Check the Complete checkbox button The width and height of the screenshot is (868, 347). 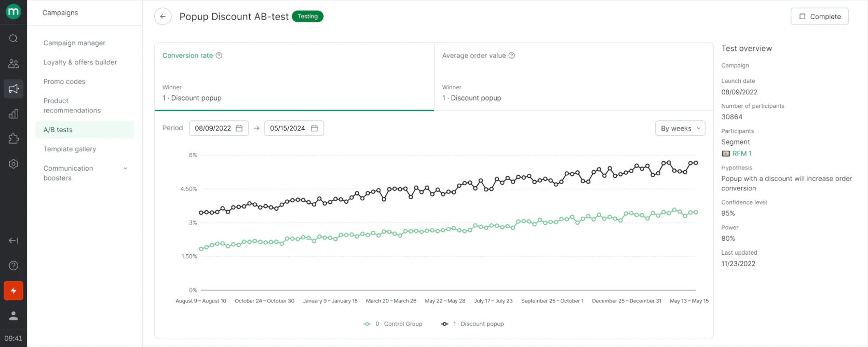(x=819, y=17)
